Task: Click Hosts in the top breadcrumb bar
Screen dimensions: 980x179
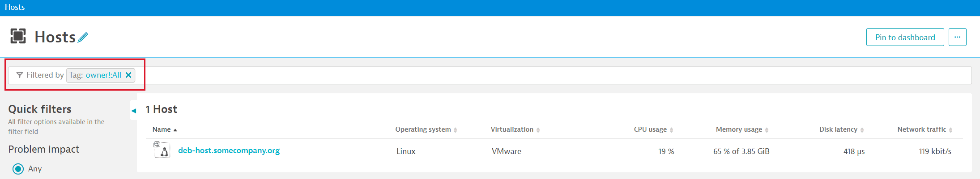Action: pos(15,7)
